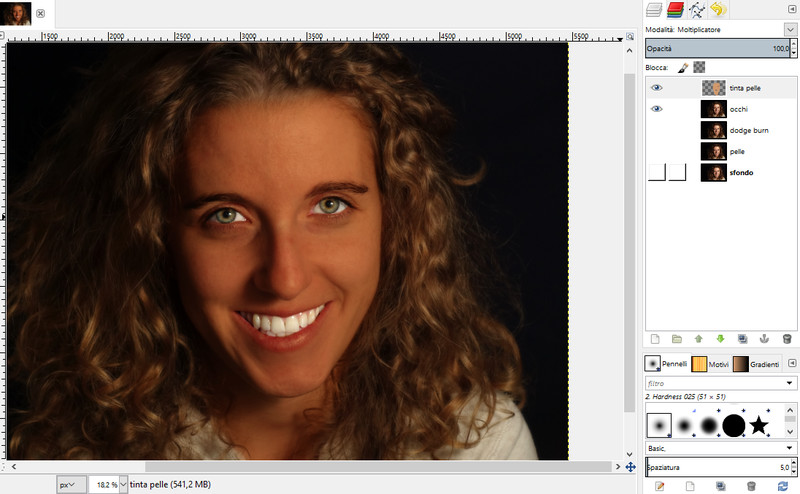Hide the 'occhi' layer
Image resolution: width=800 pixels, height=494 pixels.
[657, 109]
